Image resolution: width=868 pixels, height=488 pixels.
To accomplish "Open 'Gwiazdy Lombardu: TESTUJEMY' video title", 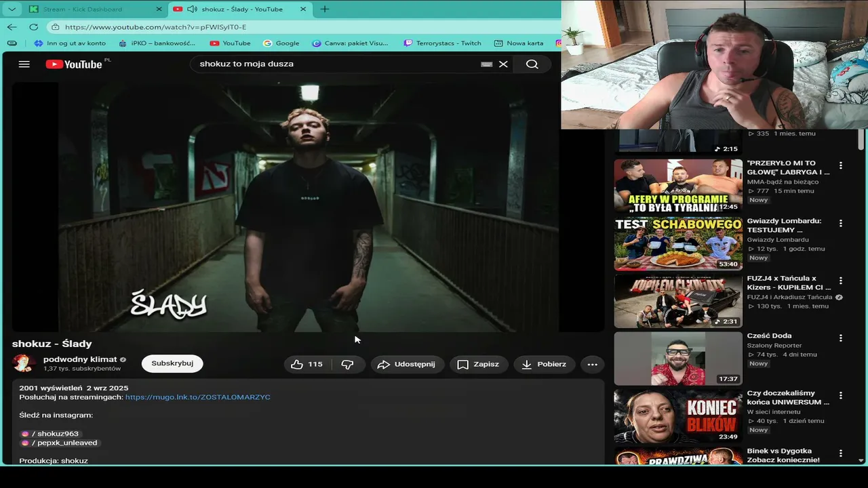I will click(x=785, y=226).
